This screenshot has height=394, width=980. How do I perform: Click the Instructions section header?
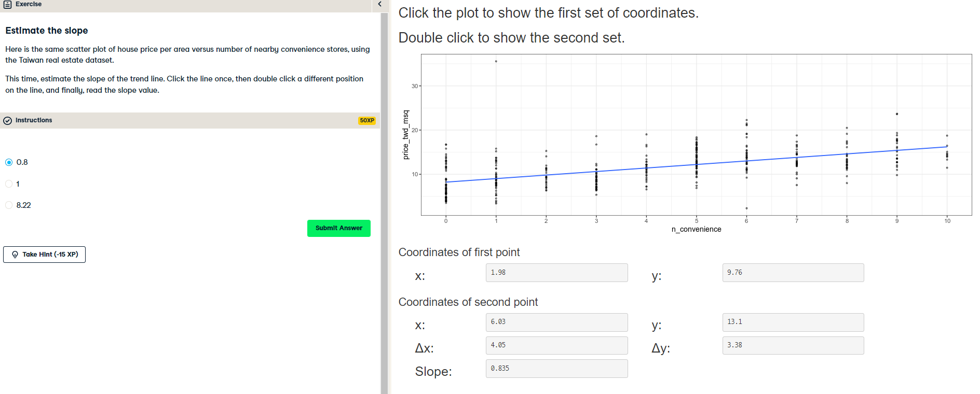click(x=190, y=120)
